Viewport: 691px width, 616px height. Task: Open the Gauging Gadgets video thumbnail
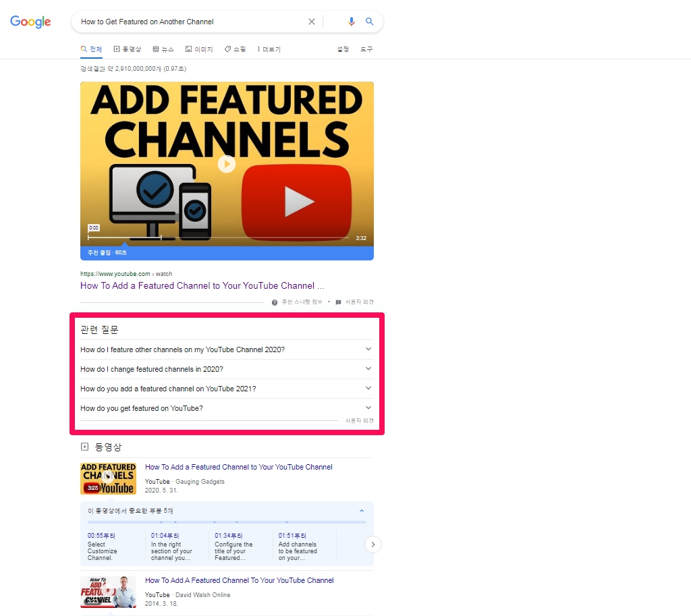[x=108, y=478]
